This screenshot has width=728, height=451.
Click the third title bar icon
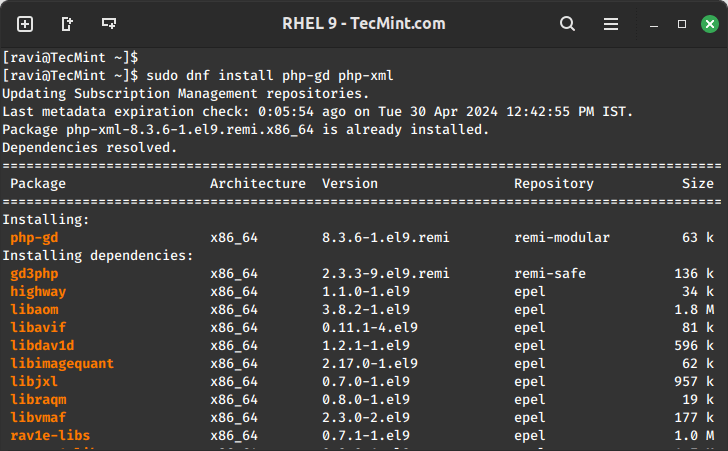pos(109,23)
